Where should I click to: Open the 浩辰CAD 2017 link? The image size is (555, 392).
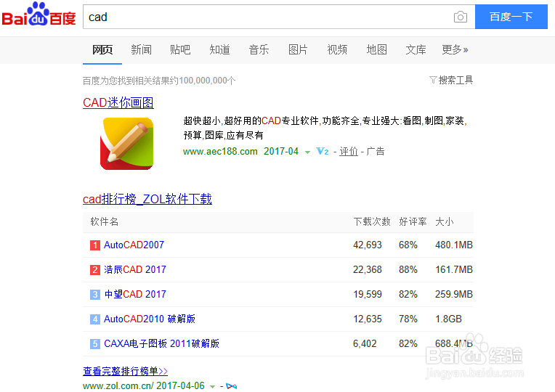[x=135, y=269]
